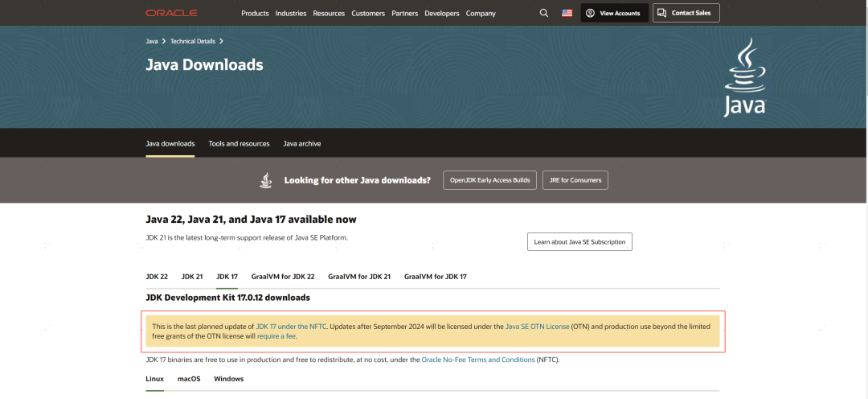Switch to Tools and resources tab
This screenshot has height=399, width=868.
coord(240,143)
